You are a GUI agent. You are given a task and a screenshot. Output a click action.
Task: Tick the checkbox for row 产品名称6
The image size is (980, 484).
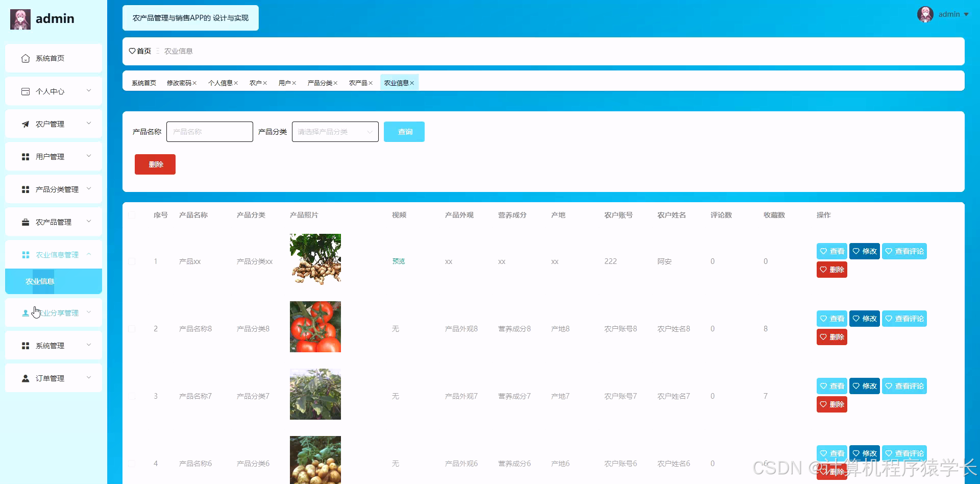click(132, 464)
